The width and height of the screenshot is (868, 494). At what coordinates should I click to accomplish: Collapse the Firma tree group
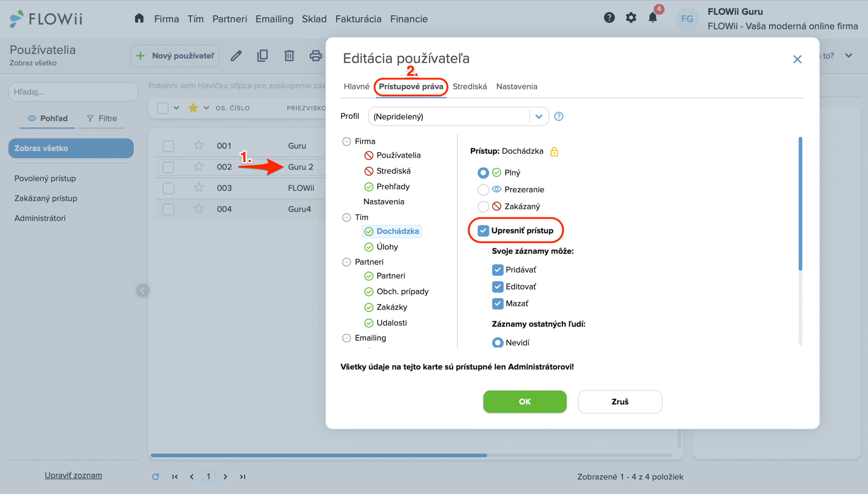[x=346, y=141]
